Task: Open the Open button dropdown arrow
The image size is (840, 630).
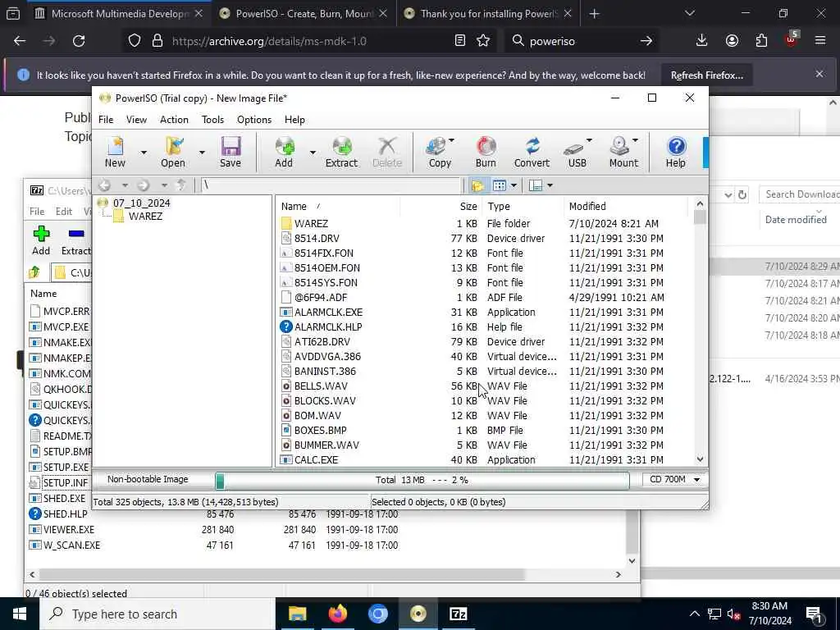Action: coord(202,153)
